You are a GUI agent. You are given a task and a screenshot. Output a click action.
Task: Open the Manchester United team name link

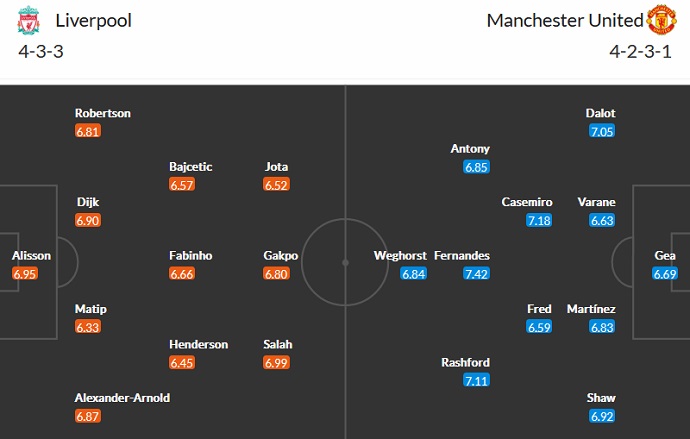(x=564, y=20)
